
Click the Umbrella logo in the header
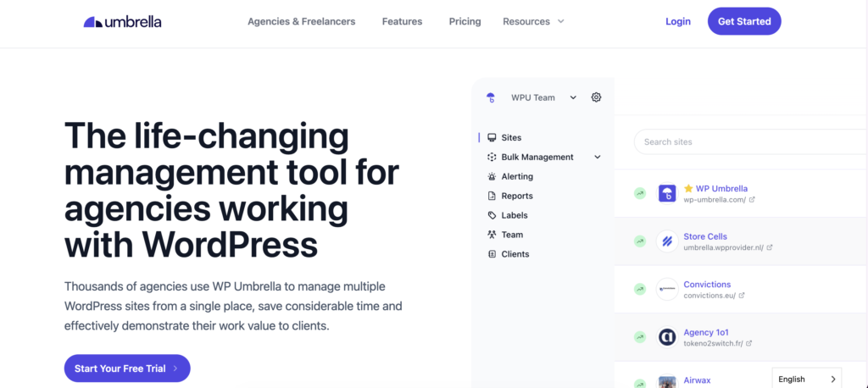(122, 21)
